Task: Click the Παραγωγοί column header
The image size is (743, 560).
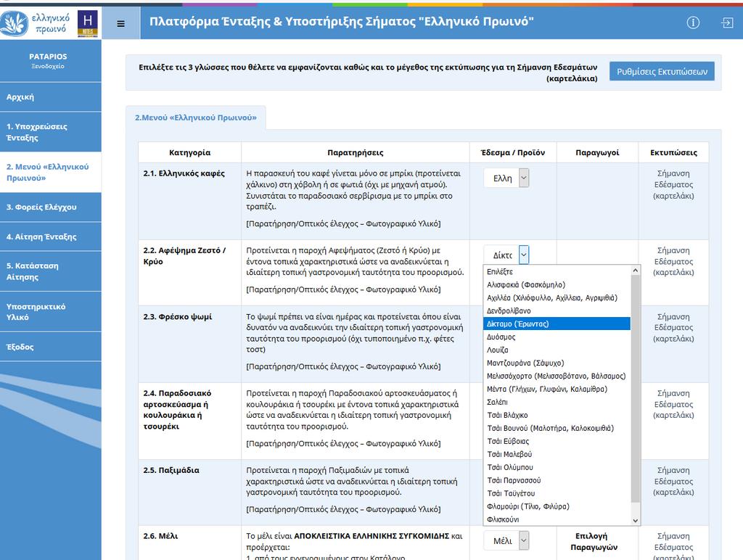Action: (597, 152)
